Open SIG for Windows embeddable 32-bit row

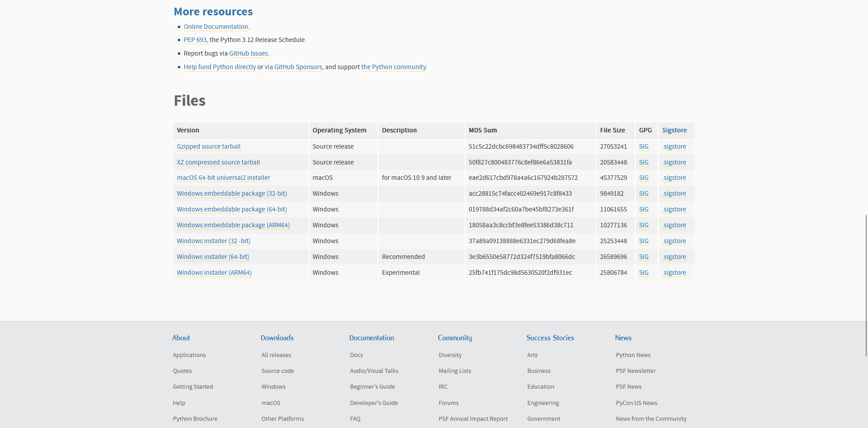644,193
